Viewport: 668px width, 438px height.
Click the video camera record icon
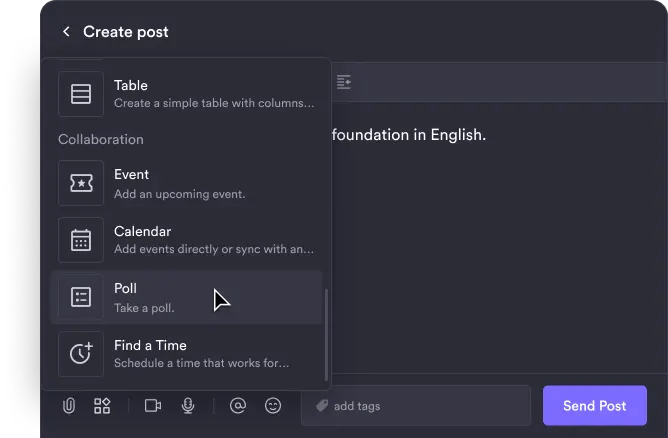point(153,406)
